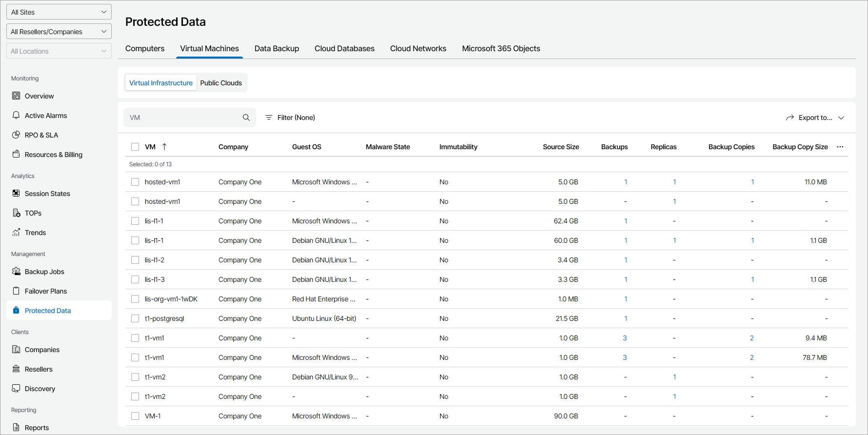
Task: Select the t1-postgresql row checkbox
Action: (135, 318)
